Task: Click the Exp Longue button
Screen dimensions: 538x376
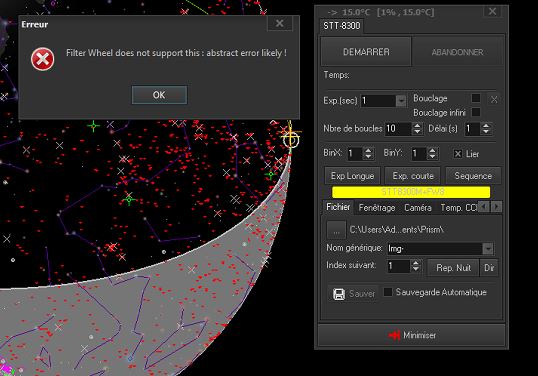Action: tap(352, 176)
